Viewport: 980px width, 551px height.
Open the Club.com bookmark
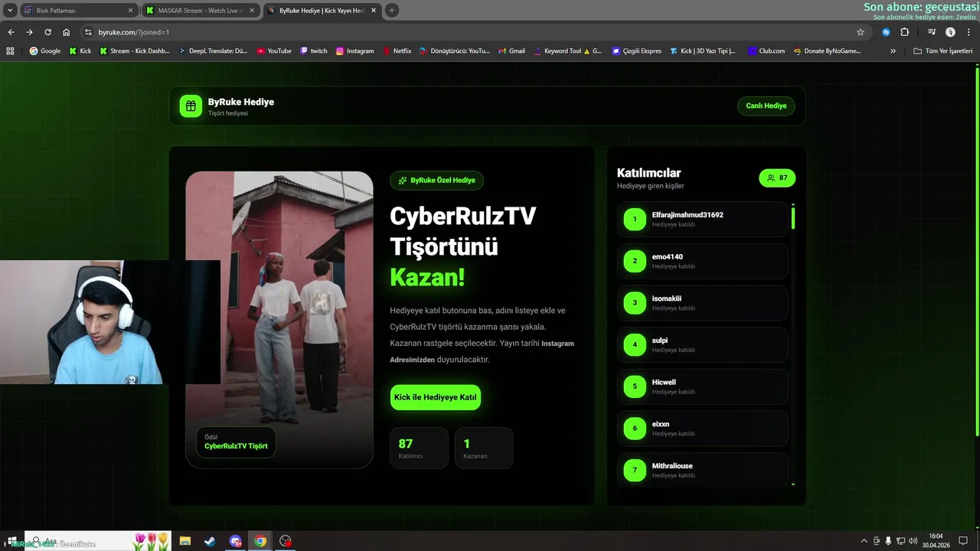coord(767,51)
